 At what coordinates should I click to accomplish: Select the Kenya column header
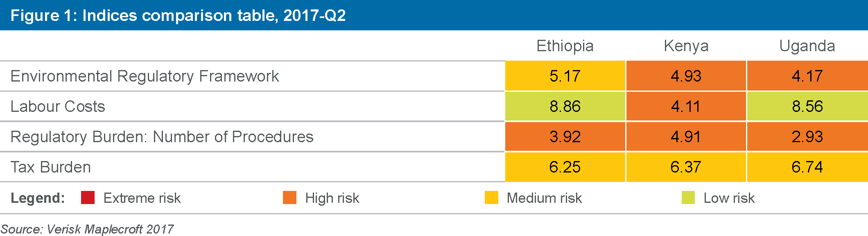click(x=686, y=46)
